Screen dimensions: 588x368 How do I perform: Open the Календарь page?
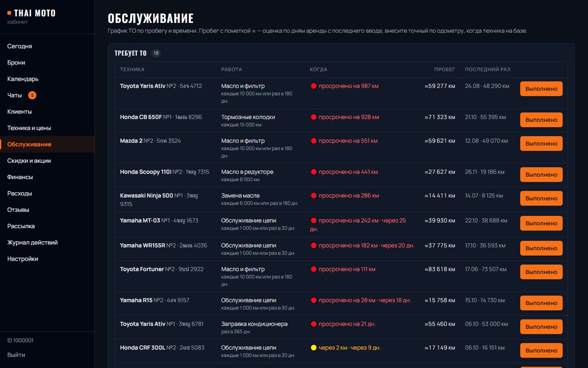tap(47, 79)
